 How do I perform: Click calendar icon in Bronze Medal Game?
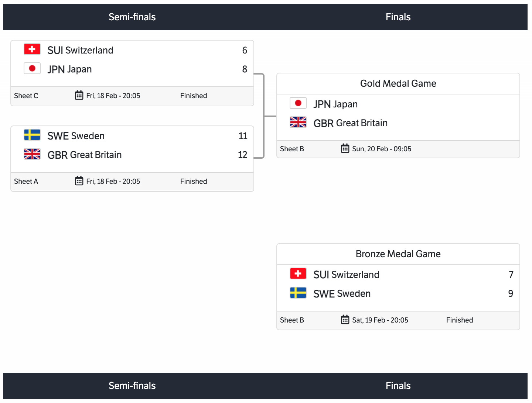[x=345, y=320]
